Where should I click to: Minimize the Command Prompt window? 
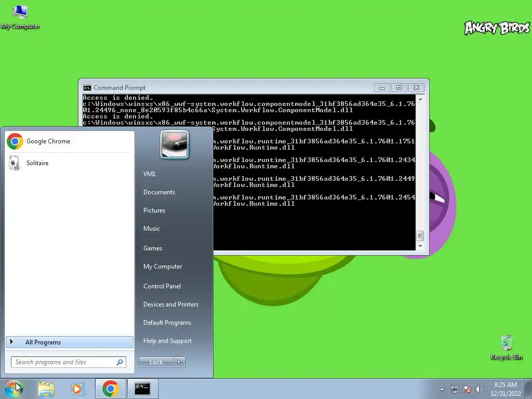point(382,88)
